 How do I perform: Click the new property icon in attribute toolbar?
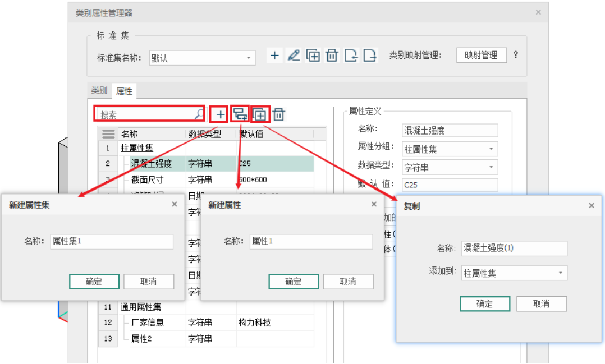point(240,114)
